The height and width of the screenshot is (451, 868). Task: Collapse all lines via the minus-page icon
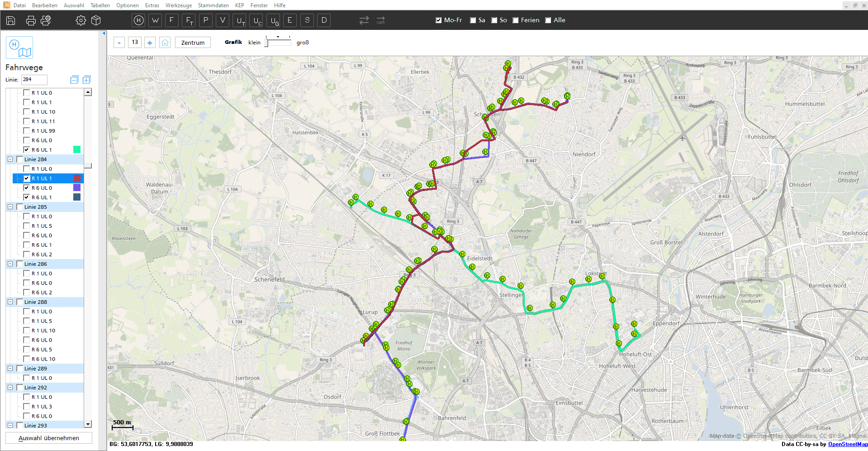pyautogui.click(x=74, y=80)
